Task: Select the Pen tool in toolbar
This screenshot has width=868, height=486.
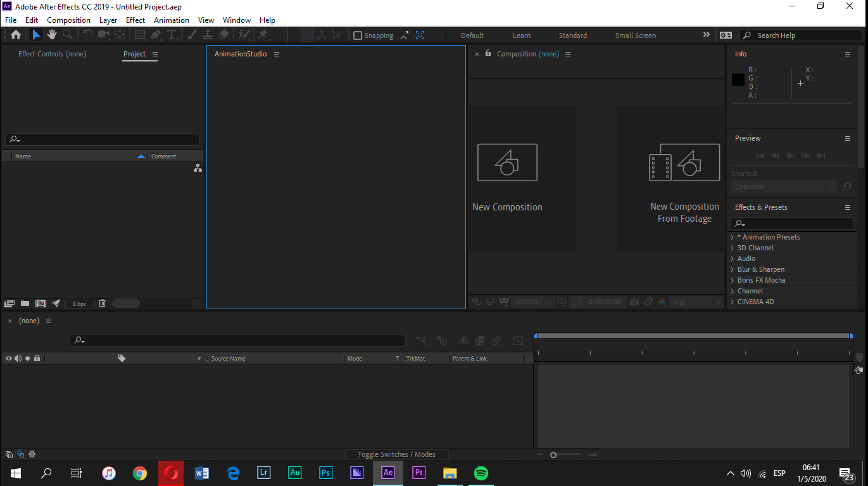Action: 156,35
